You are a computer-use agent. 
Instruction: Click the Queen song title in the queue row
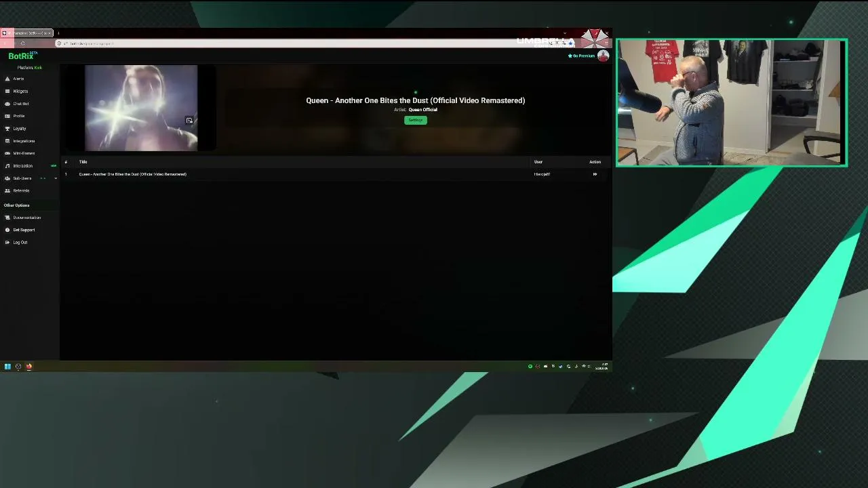pos(133,174)
